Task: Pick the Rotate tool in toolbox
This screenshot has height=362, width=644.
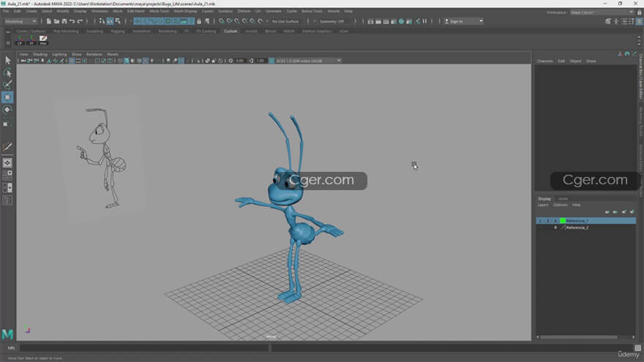Action: pyautogui.click(x=7, y=110)
